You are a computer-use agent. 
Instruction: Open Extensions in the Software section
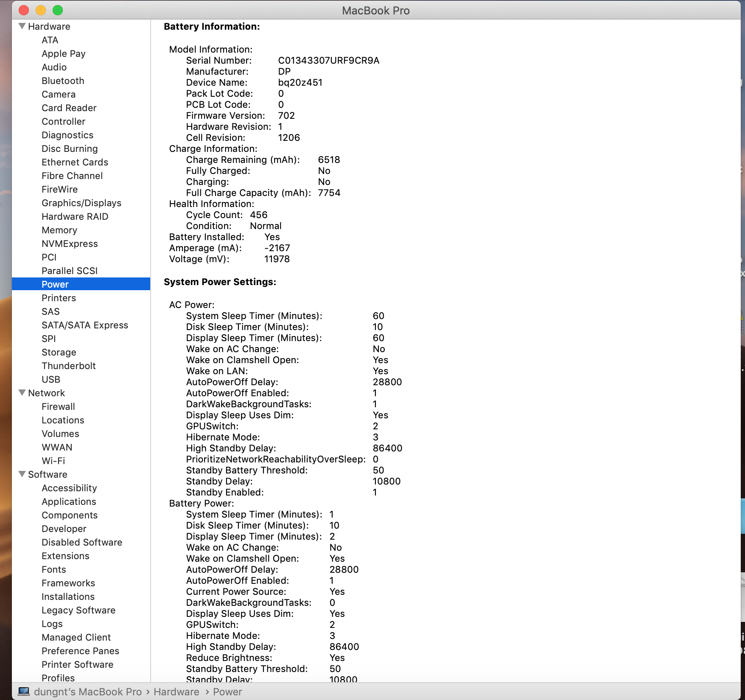[x=65, y=556]
